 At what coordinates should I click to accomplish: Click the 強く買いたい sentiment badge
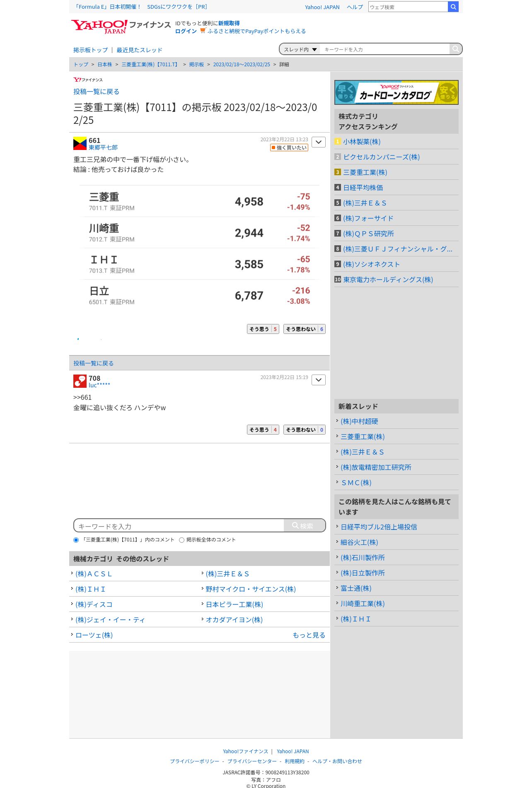point(289,147)
